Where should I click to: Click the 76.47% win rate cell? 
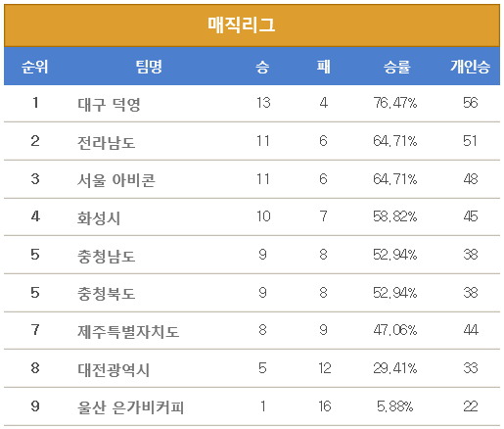point(395,103)
